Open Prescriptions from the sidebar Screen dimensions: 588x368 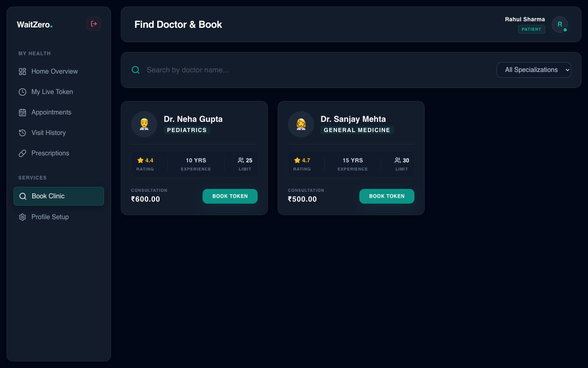[x=59, y=153]
